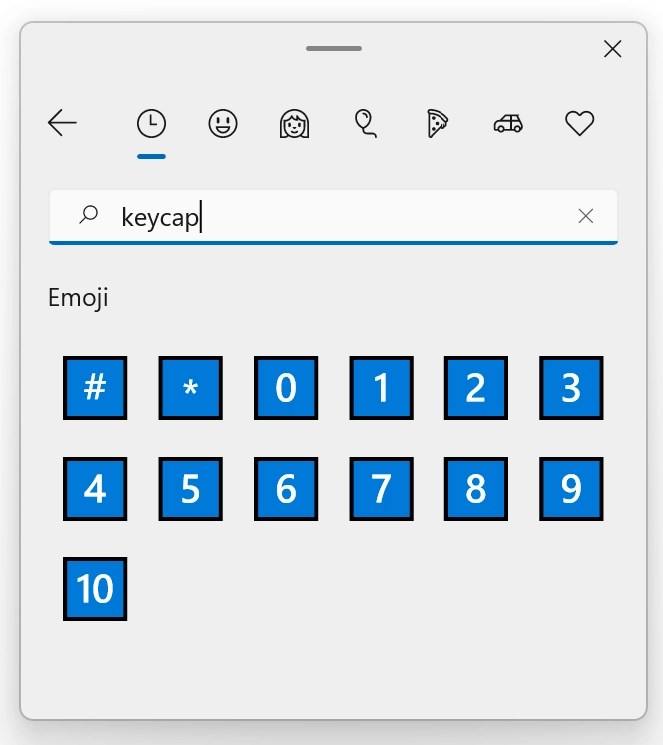Insert the 7 keycap emoji
This screenshot has height=745, width=663.
382,489
